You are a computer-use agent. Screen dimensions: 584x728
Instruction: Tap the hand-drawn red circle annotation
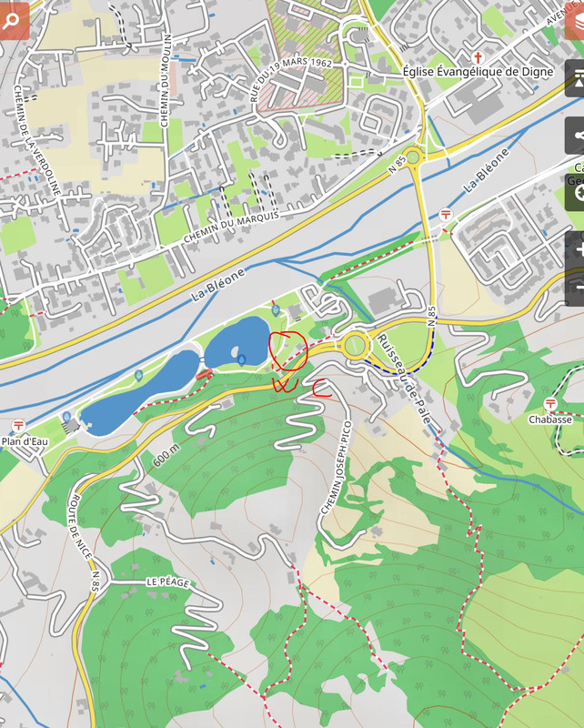point(287,351)
